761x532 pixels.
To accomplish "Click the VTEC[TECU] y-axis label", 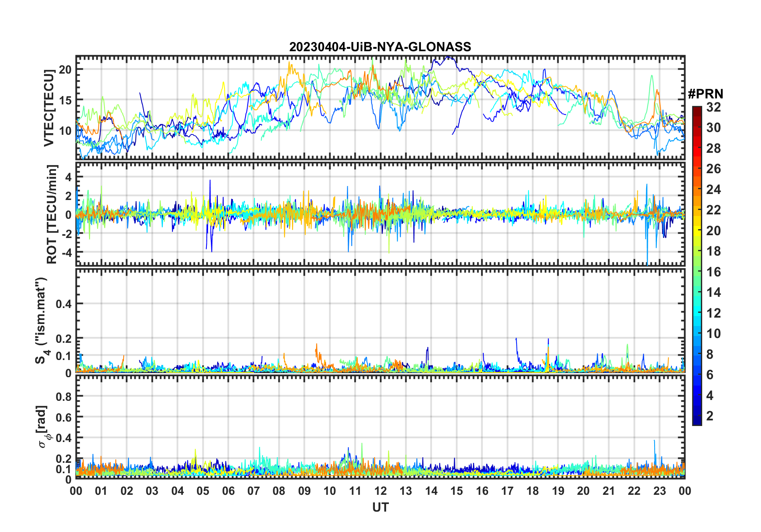I will pyautogui.click(x=49, y=108).
